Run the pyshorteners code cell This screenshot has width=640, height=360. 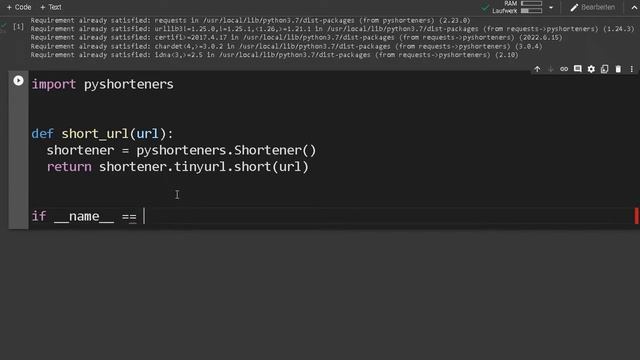coord(18,80)
